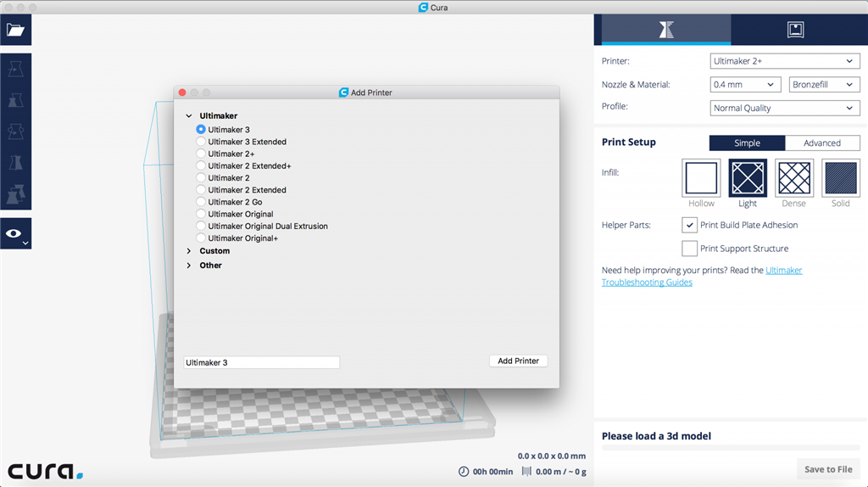Open the view mode eye icon

pos(14,233)
